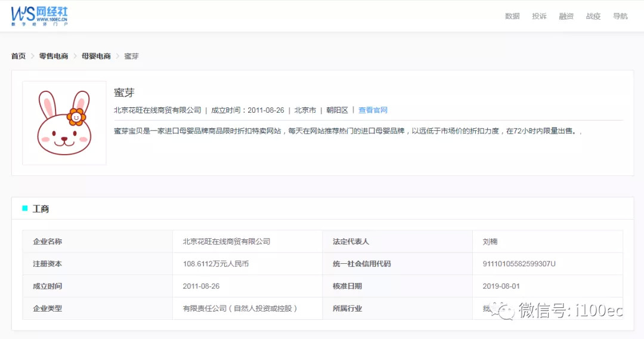Click the 注册资本 table label

[x=47, y=264]
